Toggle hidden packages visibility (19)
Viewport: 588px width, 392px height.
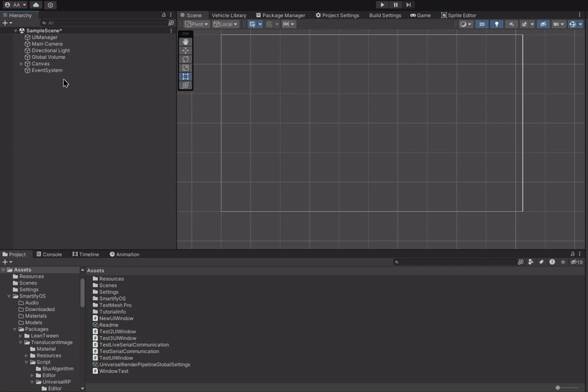coord(577,262)
